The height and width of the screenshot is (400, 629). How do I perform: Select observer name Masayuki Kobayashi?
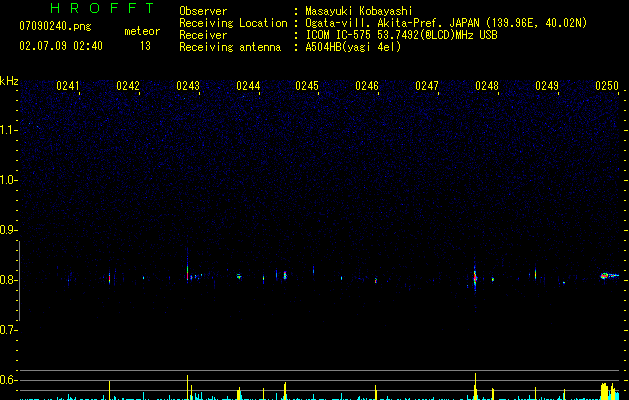pos(359,11)
